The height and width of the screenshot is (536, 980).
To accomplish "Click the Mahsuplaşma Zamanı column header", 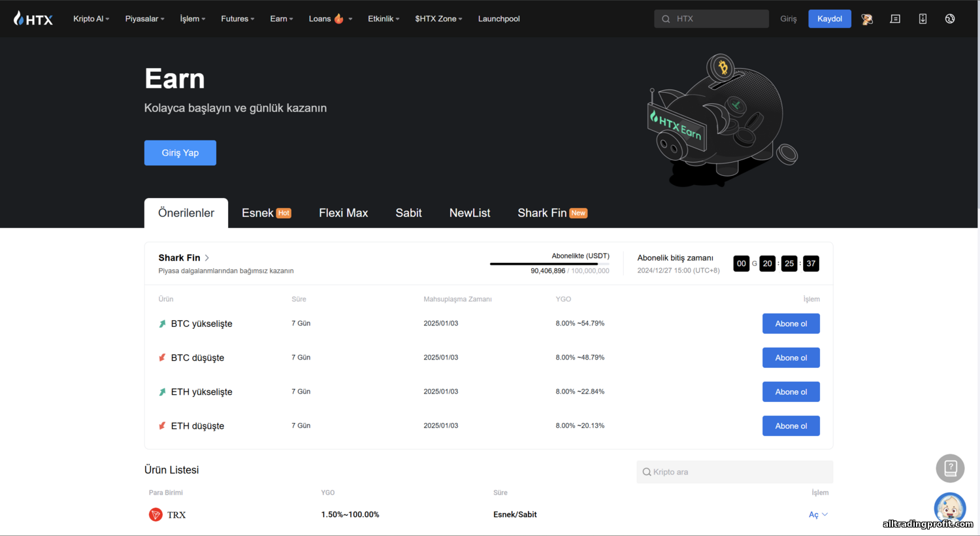I will (x=457, y=299).
